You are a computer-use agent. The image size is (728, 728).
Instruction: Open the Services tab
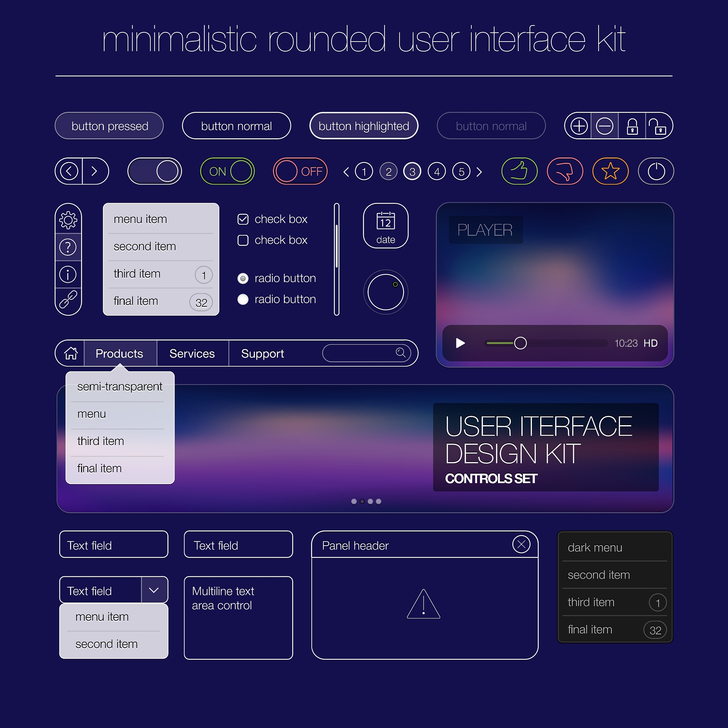pyautogui.click(x=192, y=353)
